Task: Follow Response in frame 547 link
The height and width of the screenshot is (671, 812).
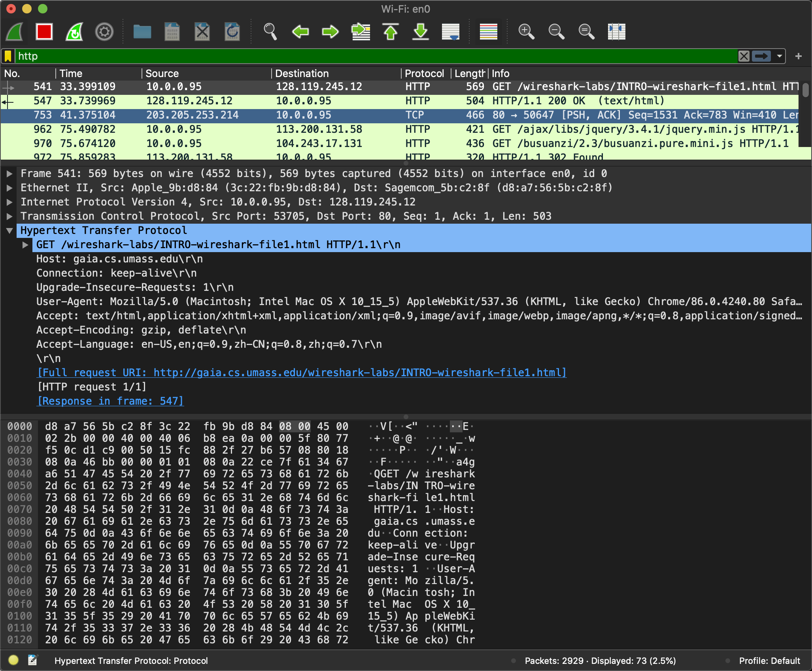Action: point(110,401)
